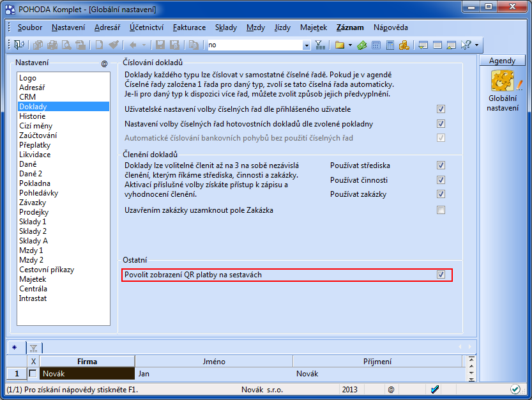532x400 pixels.
Task: Toggle the Používat střediska checkbox
Action: (441, 165)
